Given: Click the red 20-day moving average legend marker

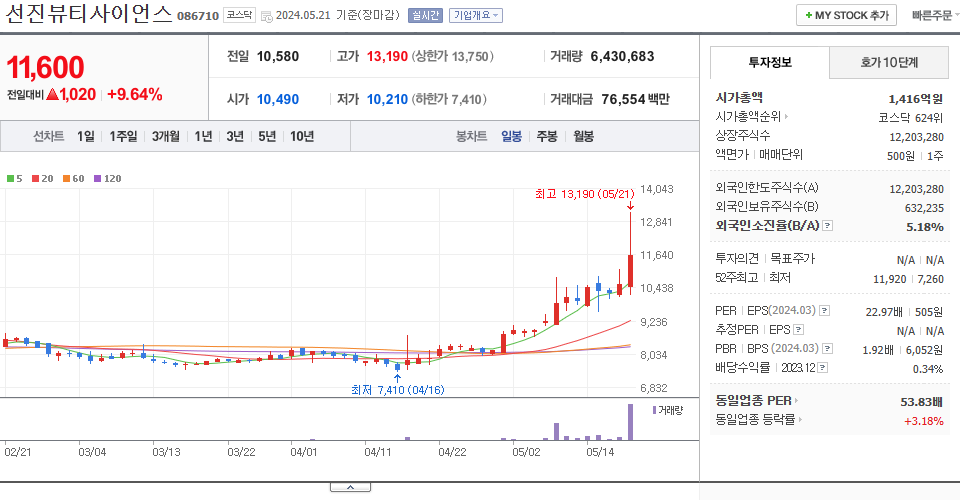Looking at the screenshot, I should tap(36, 179).
